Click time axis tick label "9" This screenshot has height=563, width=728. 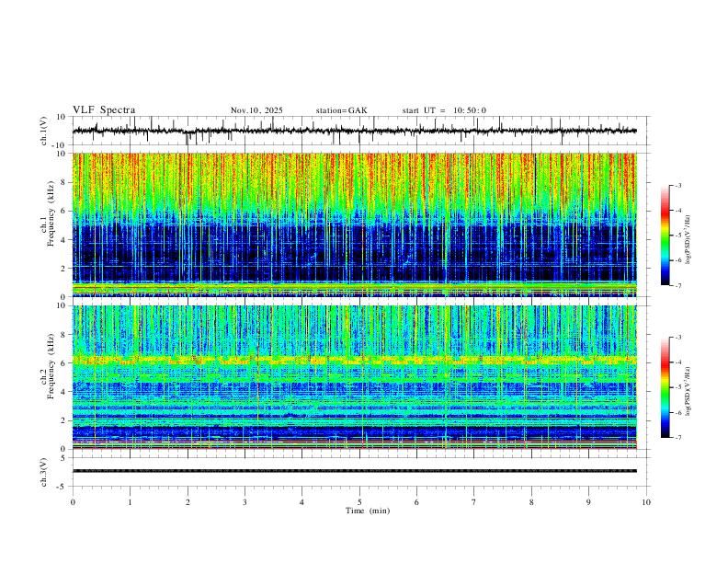point(588,502)
